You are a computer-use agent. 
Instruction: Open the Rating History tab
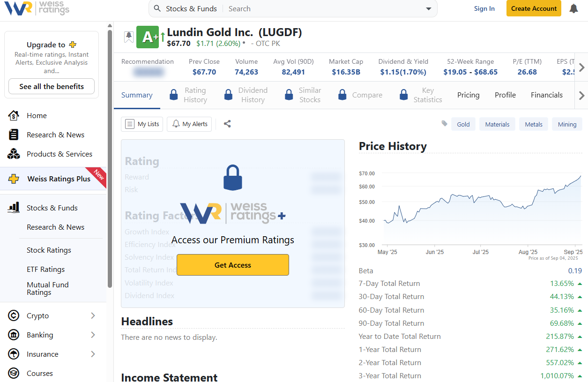click(x=195, y=95)
